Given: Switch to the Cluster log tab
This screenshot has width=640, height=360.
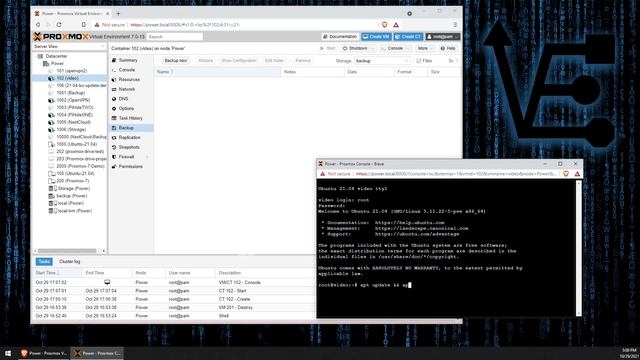Looking at the screenshot, I should coord(69,261).
